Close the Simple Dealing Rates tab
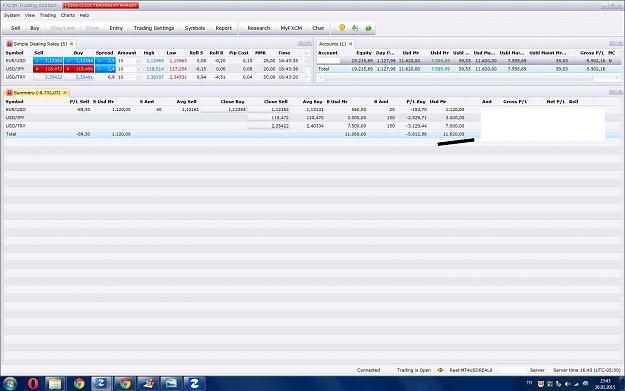Screen dimensions: 625x391 point(72,44)
